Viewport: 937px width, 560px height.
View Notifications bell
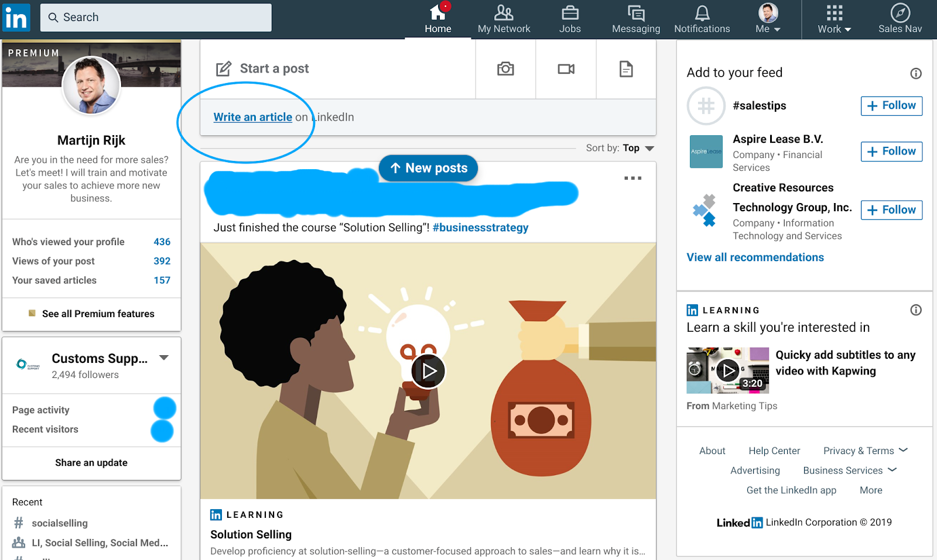[702, 19]
